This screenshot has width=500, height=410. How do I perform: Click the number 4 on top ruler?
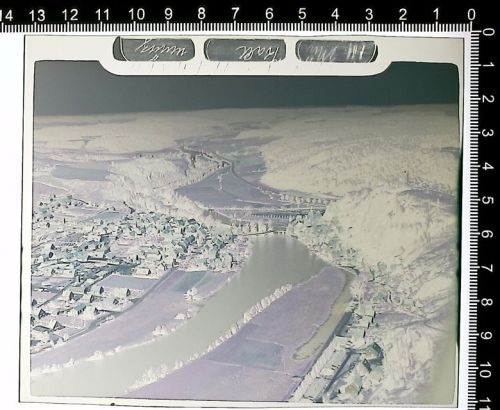point(335,14)
